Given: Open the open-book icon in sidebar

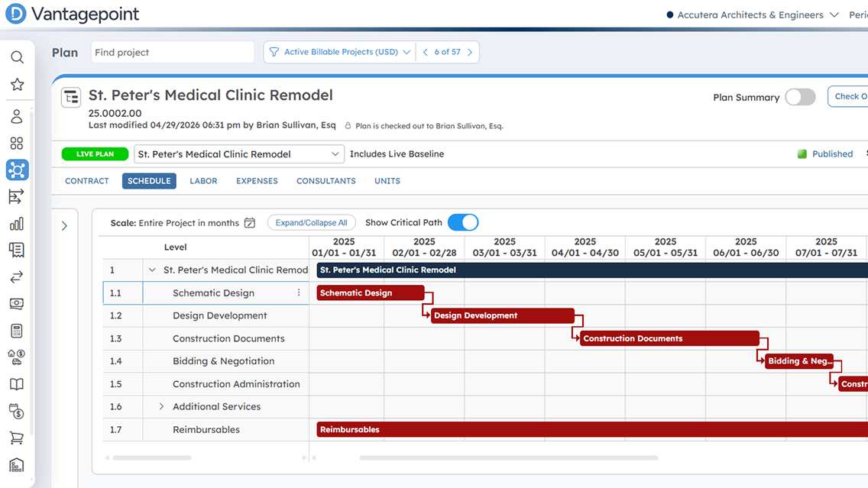Looking at the screenshot, I should [x=17, y=384].
